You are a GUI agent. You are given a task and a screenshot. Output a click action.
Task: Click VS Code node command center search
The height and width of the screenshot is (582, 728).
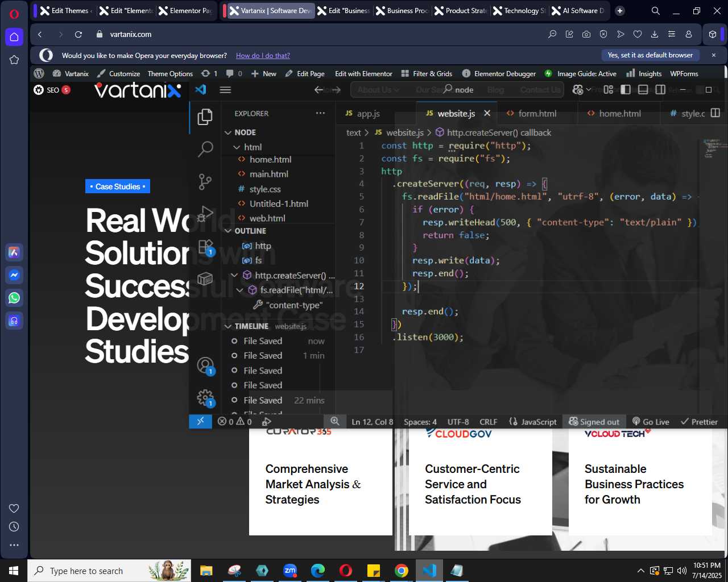pos(458,90)
